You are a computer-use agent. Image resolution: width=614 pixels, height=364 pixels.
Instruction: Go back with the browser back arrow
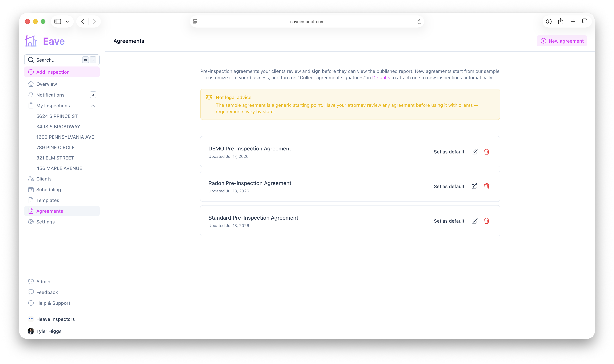tap(83, 22)
